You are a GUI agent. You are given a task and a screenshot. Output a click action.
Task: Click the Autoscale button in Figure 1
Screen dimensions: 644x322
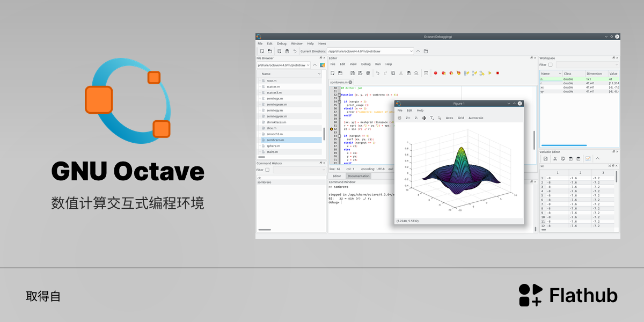coord(476,118)
